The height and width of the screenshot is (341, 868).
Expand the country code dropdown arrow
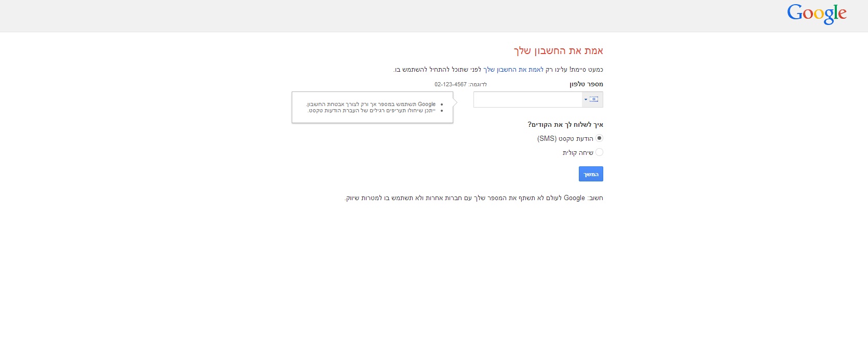(586, 99)
